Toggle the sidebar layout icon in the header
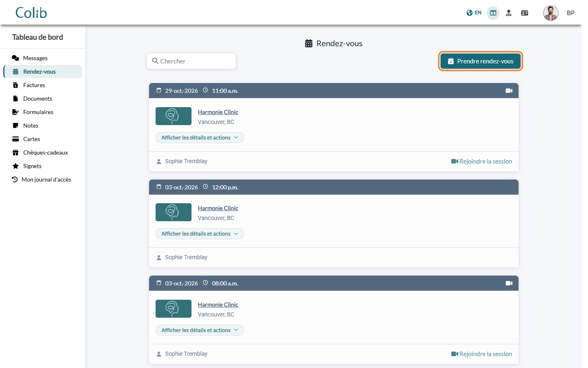Viewport: 588px width, 368px height. coord(493,13)
